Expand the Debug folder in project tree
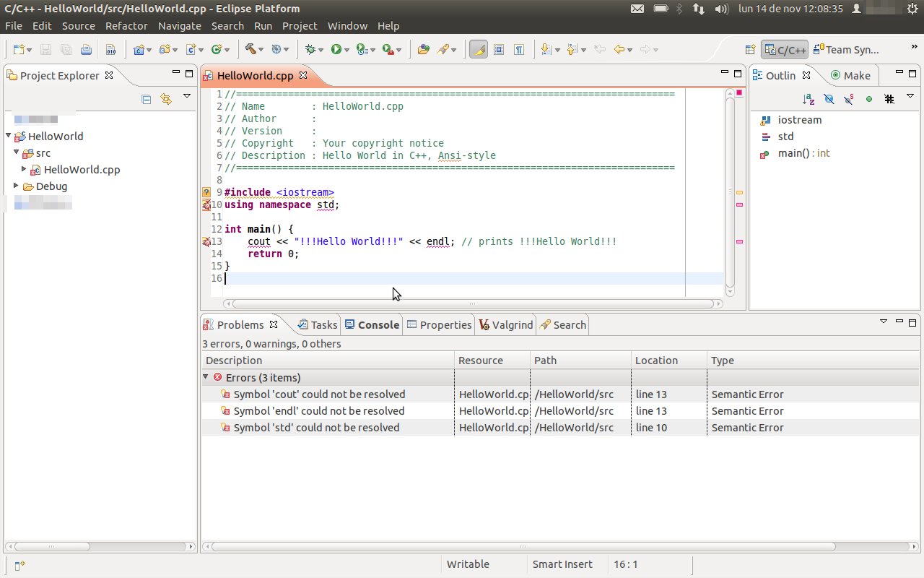The width and height of the screenshot is (924, 578). point(17,186)
